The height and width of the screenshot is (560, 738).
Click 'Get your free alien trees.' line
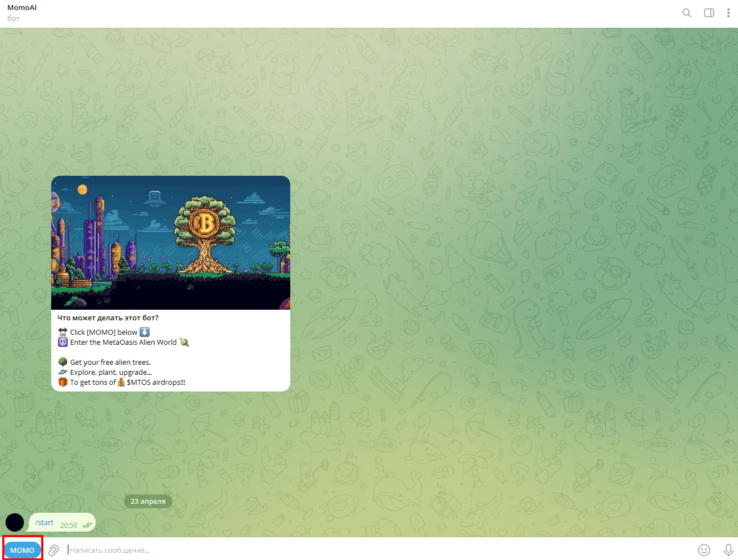pyautogui.click(x=110, y=363)
